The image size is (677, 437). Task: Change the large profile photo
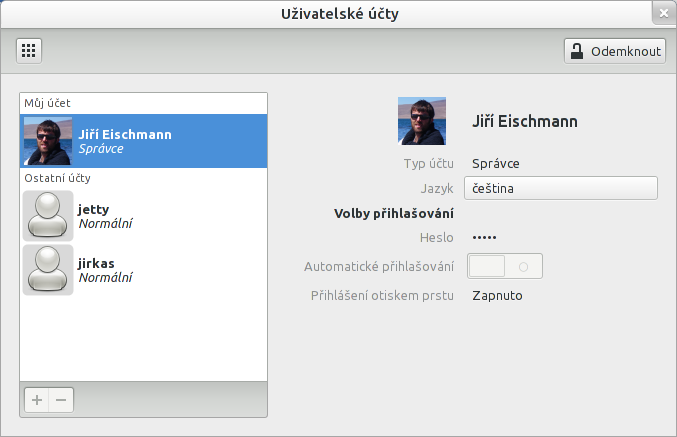click(422, 121)
